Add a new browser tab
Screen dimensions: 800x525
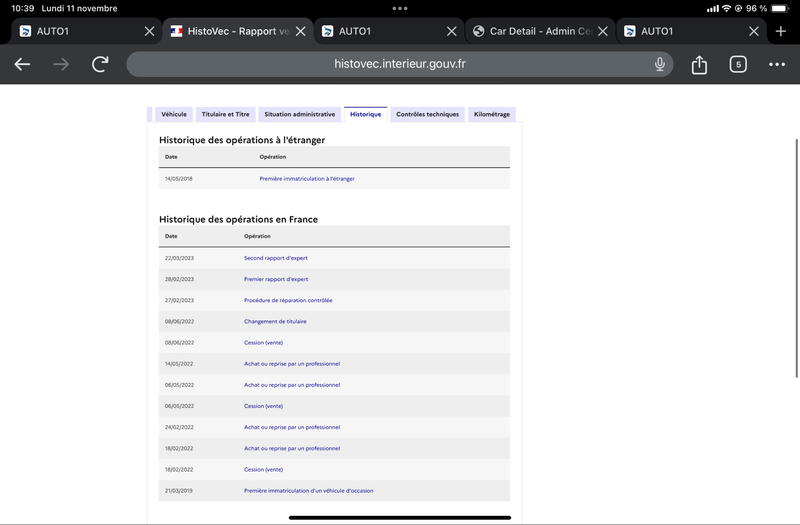[x=781, y=31]
